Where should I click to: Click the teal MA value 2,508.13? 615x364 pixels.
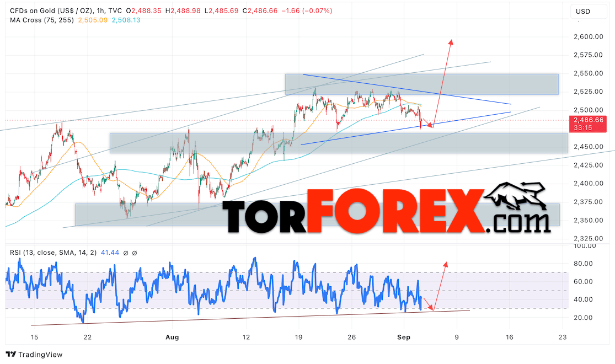[126, 20]
